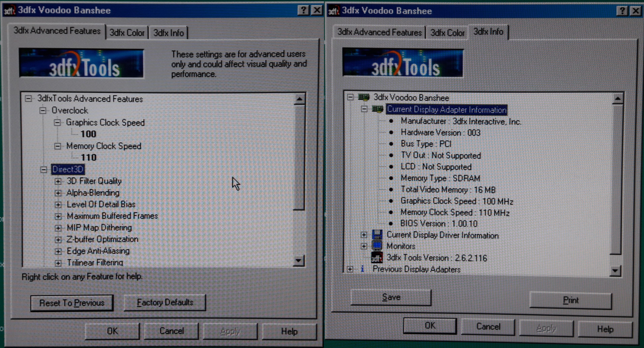Expand Current Display Driver Information node

pyautogui.click(x=364, y=235)
